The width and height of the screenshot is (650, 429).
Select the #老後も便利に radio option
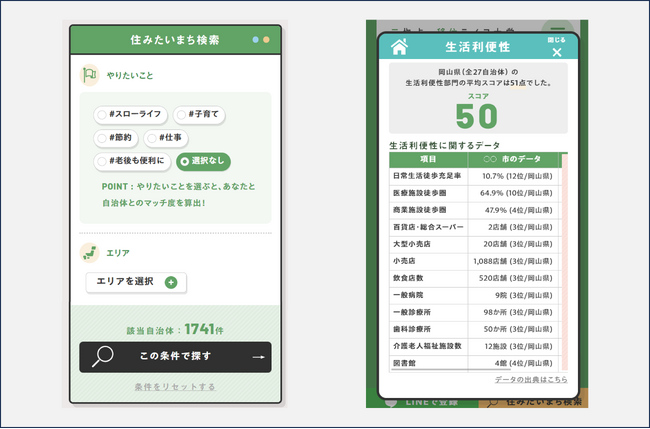point(132,161)
